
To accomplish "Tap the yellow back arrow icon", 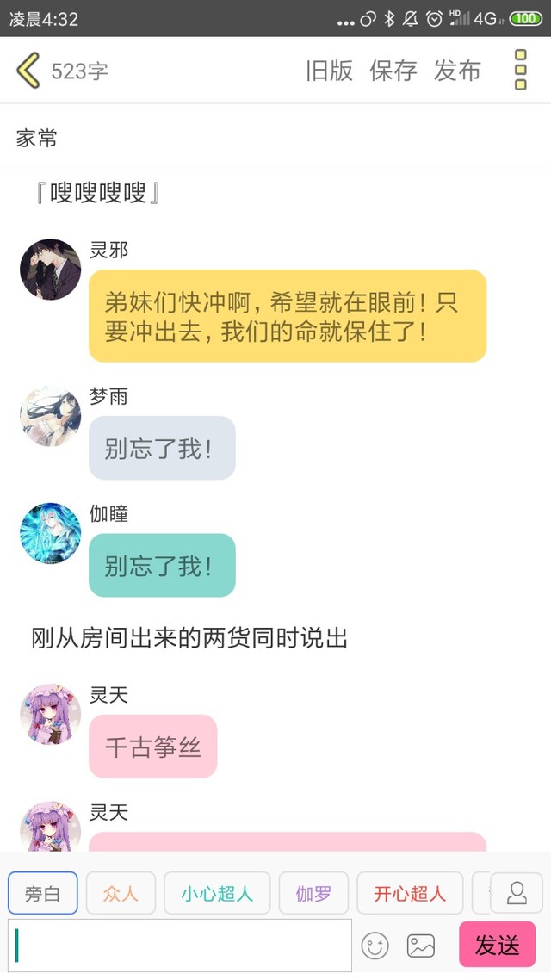I will click(28, 70).
